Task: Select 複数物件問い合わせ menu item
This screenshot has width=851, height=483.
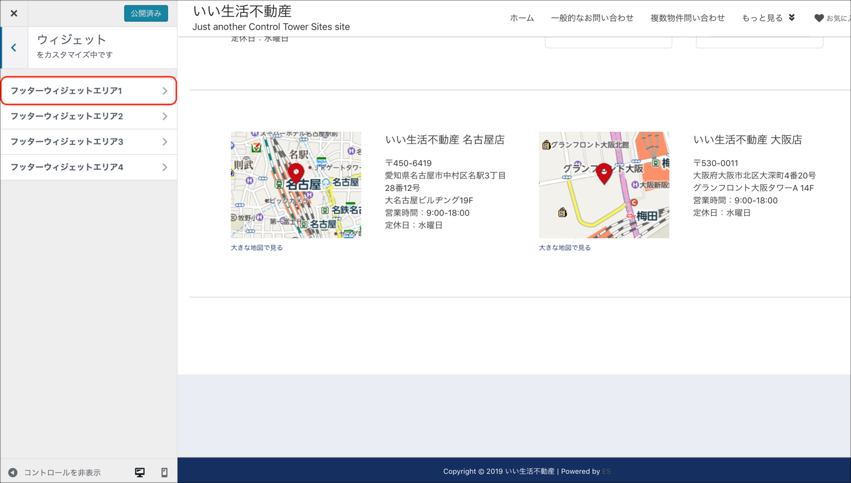Action: pos(687,18)
